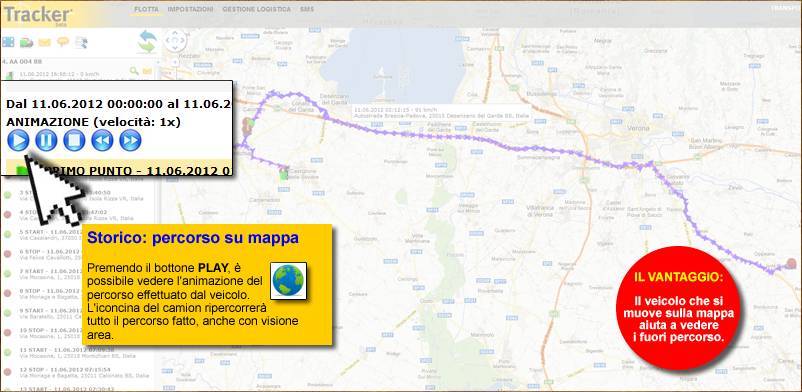Speed up animation with fast-forward button
802x392 pixels.
pyautogui.click(x=130, y=140)
